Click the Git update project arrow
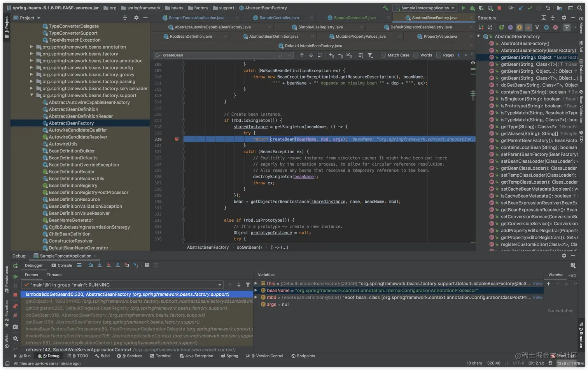This screenshot has height=370, width=588. (x=521, y=8)
